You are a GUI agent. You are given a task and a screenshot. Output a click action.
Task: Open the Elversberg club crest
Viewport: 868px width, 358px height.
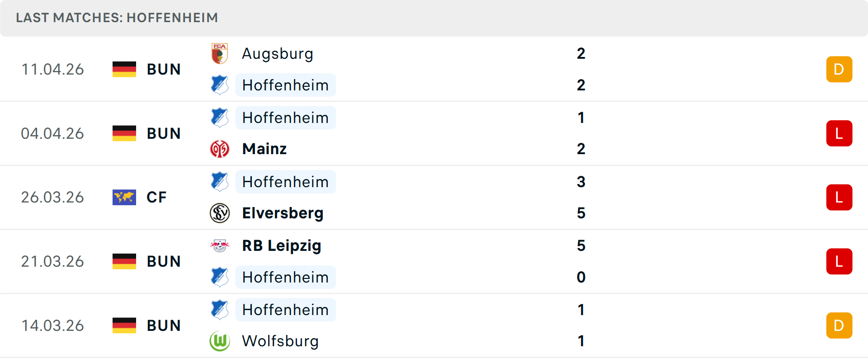pyautogui.click(x=220, y=213)
